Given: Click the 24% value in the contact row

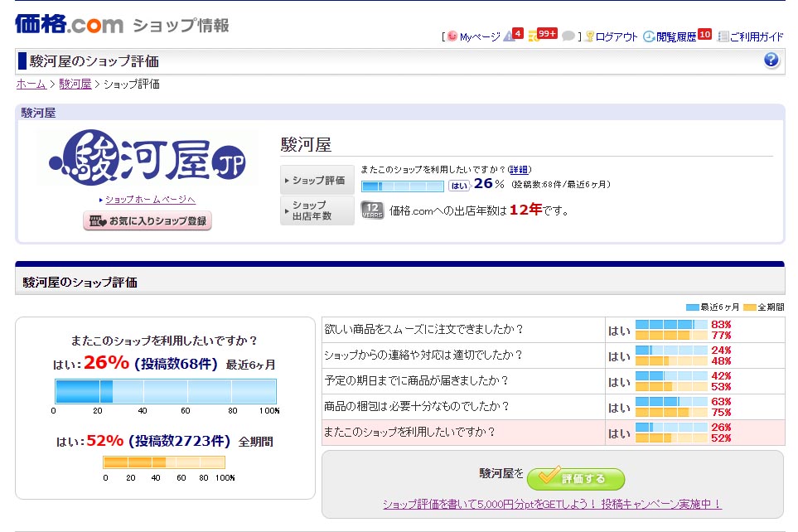Looking at the screenshot, I should coord(721,351).
